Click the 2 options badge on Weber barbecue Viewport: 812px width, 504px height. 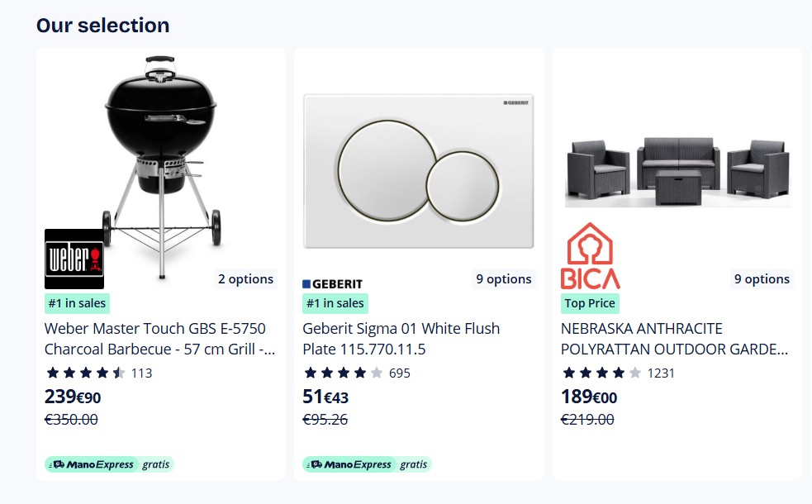(x=245, y=279)
